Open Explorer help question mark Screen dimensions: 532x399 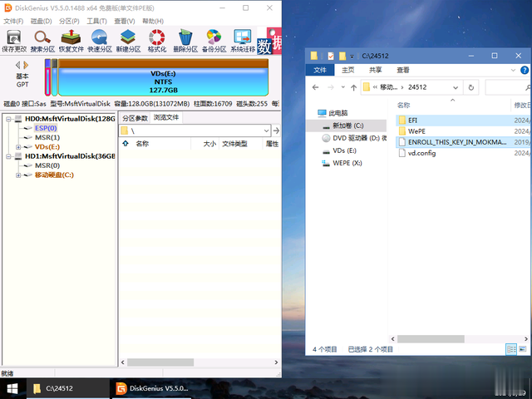click(525, 70)
